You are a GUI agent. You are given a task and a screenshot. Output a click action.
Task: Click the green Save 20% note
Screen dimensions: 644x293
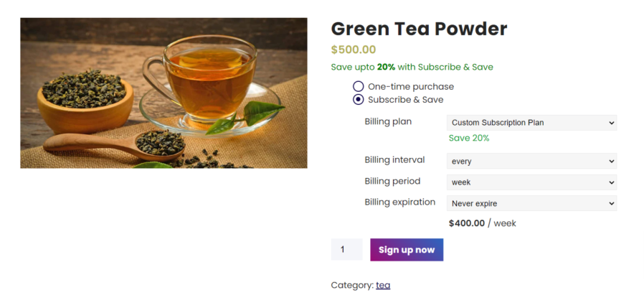click(469, 138)
